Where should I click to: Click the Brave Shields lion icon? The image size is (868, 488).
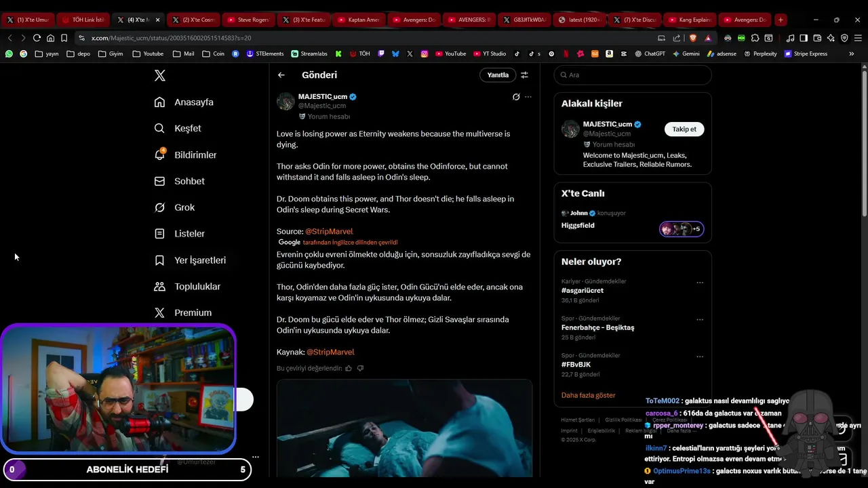[693, 38]
